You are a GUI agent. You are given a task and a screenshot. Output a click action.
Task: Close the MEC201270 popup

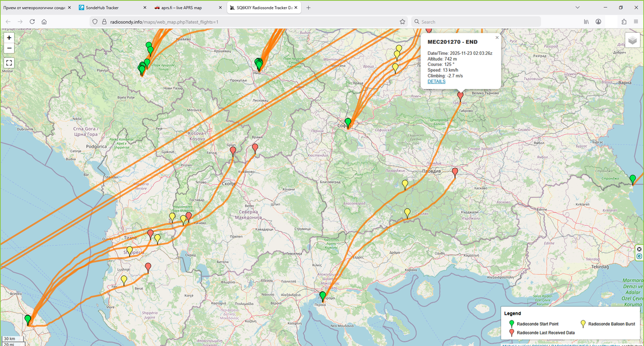pos(497,38)
